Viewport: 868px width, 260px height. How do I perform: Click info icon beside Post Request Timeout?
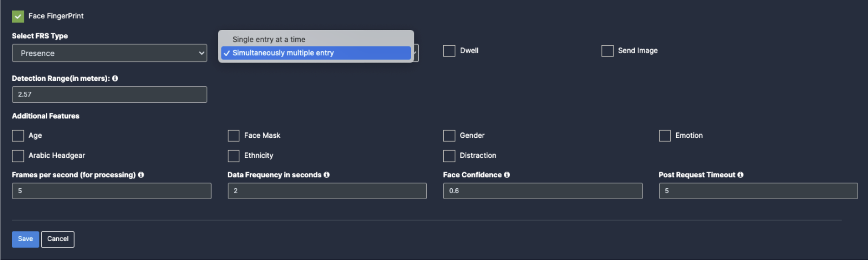[740, 175]
